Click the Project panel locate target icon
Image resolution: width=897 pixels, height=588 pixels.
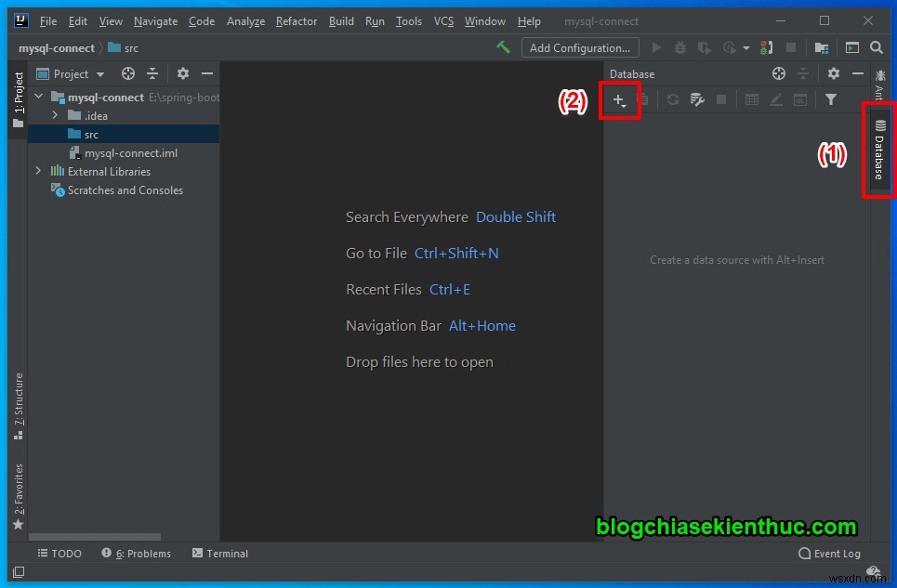128,73
